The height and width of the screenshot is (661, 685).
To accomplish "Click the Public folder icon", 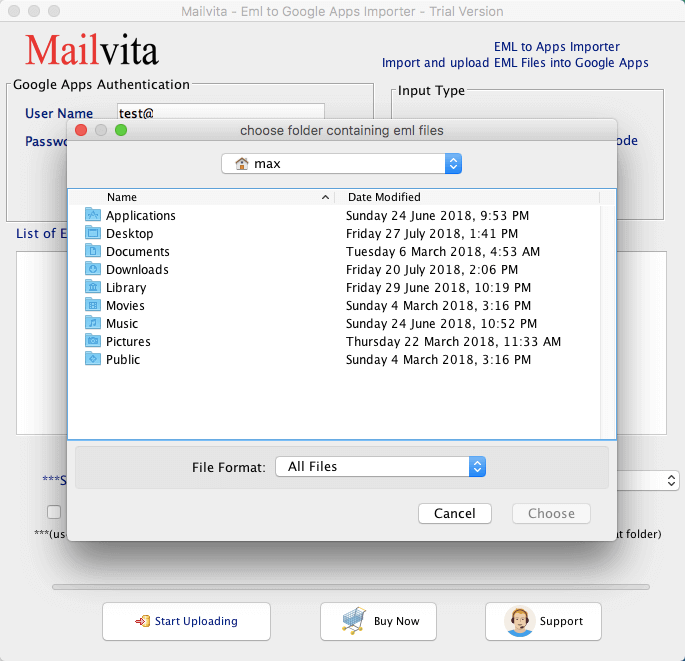I will [93, 359].
